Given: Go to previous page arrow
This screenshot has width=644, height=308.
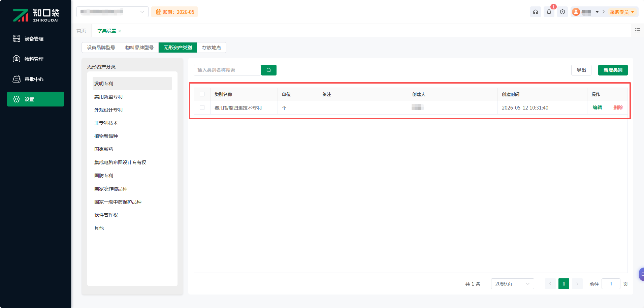Looking at the screenshot, I should pos(550,284).
